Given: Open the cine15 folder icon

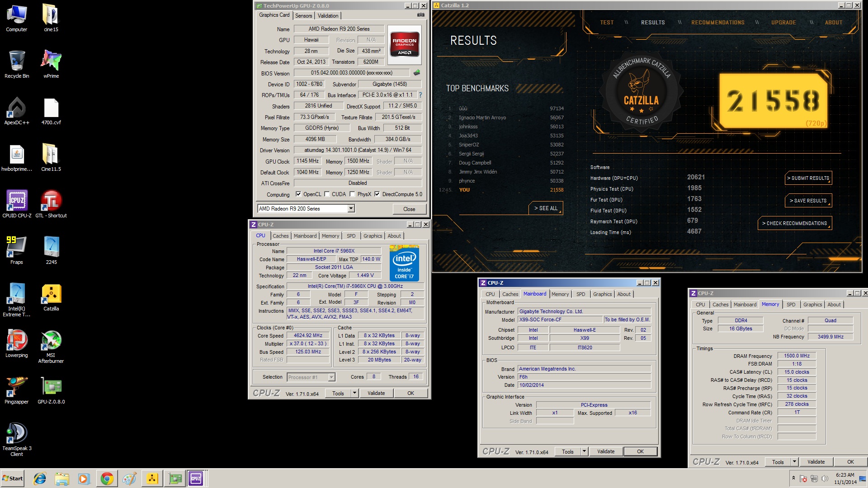Looking at the screenshot, I should click(51, 18).
